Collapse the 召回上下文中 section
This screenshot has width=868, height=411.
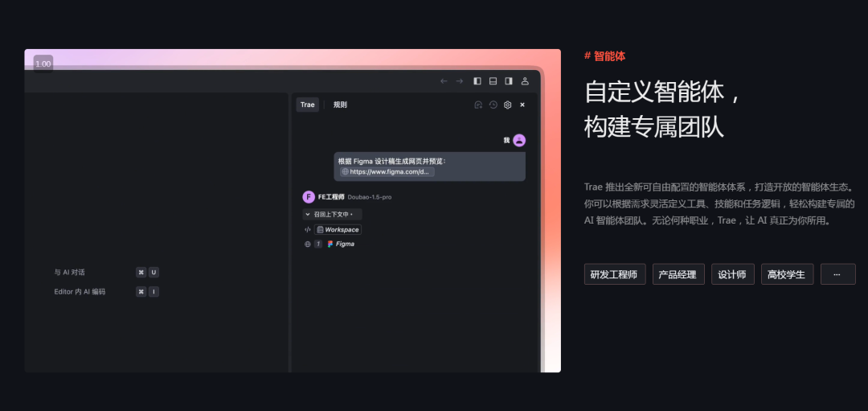pos(332,215)
